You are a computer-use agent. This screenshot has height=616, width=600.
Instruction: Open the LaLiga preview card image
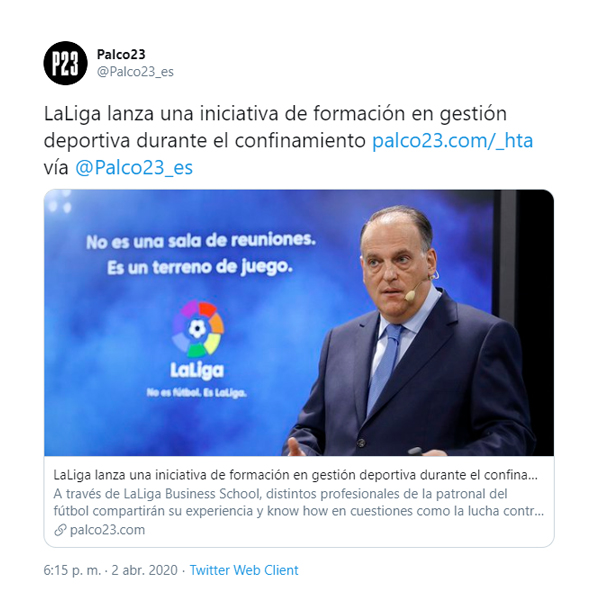point(299,323)
